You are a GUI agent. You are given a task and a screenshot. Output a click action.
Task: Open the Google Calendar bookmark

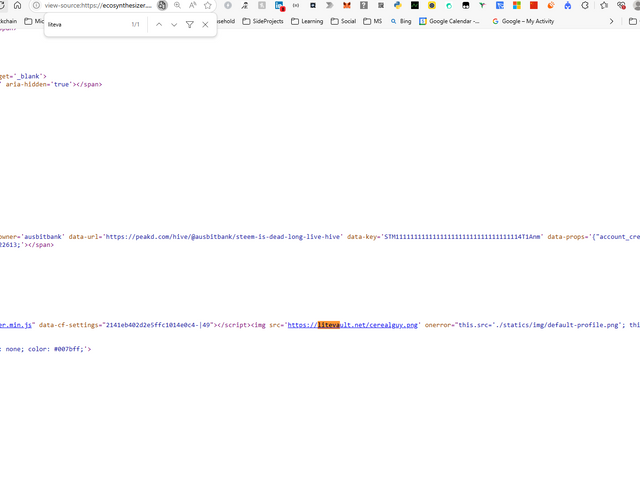(449, 21)
